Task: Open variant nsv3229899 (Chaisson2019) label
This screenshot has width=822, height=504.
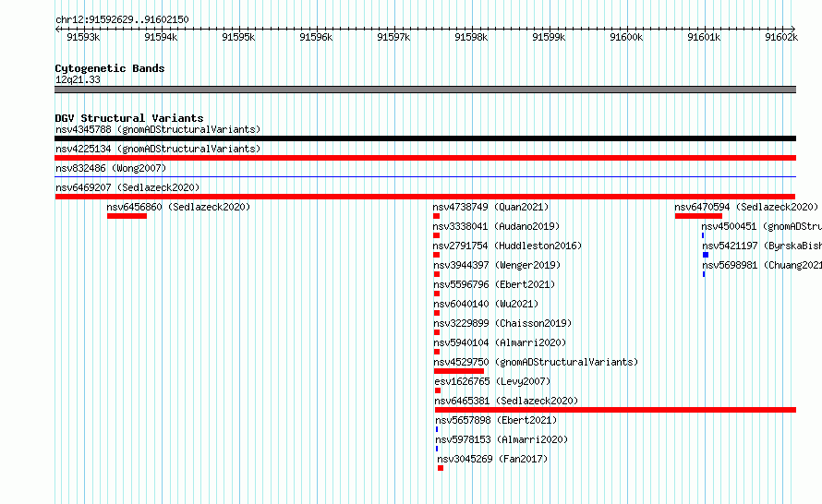Action: [502, 323]
